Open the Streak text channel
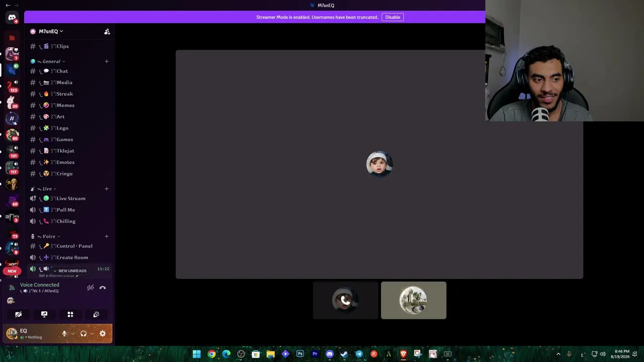 click(69, 94)
